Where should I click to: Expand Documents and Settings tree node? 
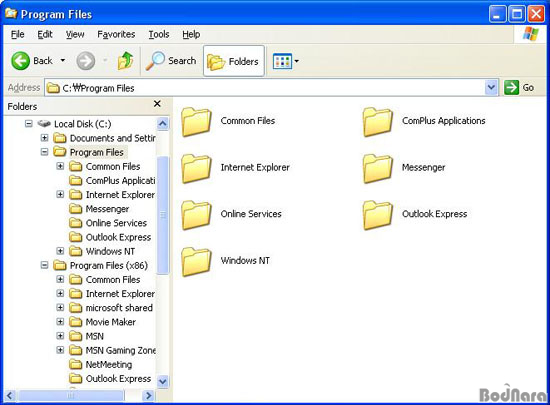[45, 138]
